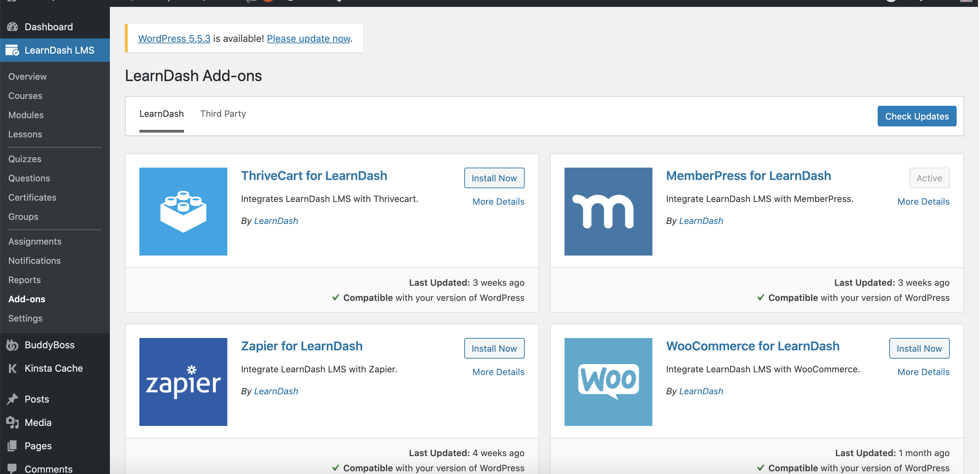Screen dimensions: 980x474
Task: Click the Posts pushpin icon
Action: pyautogui.click(x=12, y=399)
